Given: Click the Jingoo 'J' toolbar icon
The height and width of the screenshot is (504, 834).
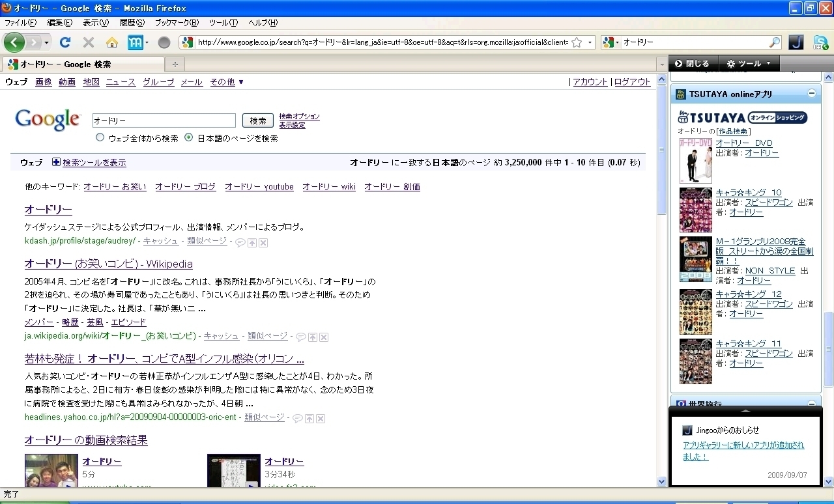Looking at the screenshot, I should (x=796, y=42).
